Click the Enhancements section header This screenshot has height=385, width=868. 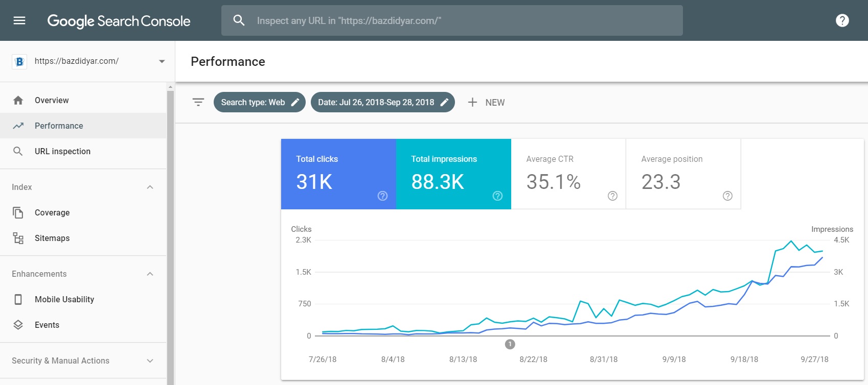tap(83, 274)
